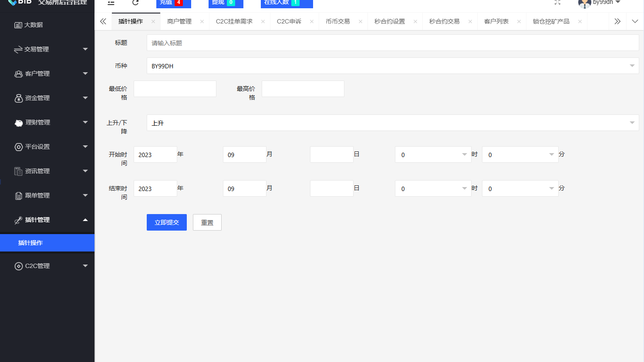The width and height of the screenshot is (644, 362).
Task: Open the 大数据 sidebar panel icon
Action: coord(18,25)
